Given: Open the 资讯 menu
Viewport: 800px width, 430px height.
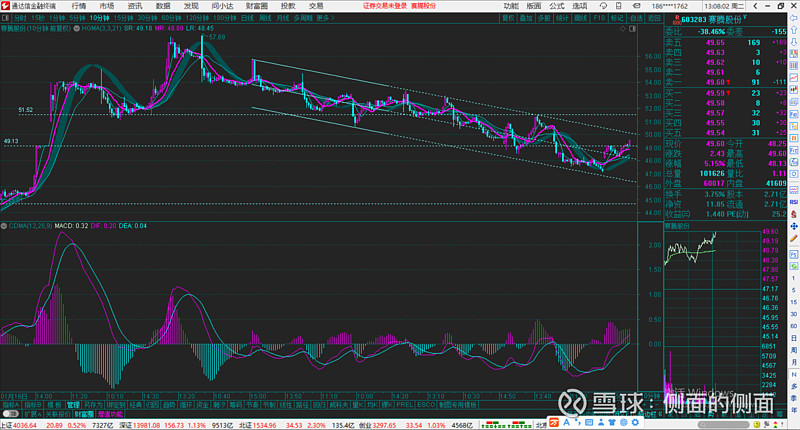Looking at the screenshot, I should click(135, 6).
